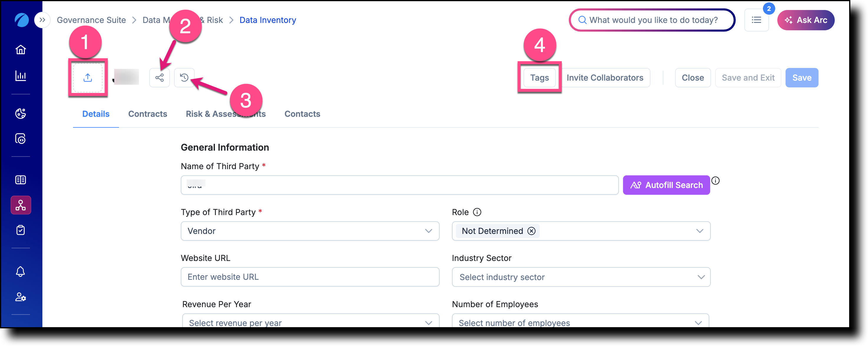Click the Invite Collaborators button
868x346 pixels.
point(605,78)
